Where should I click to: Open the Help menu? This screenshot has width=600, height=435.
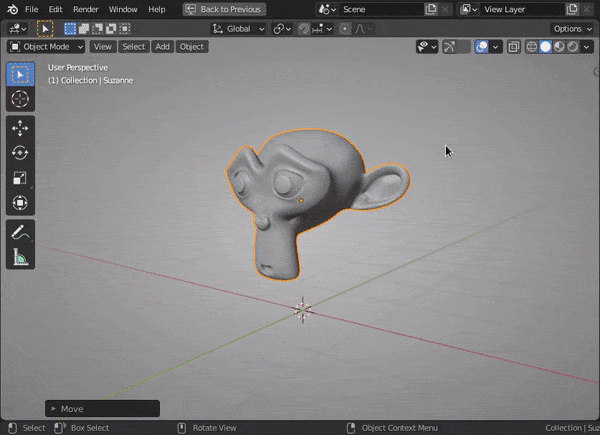pos(157,9)
